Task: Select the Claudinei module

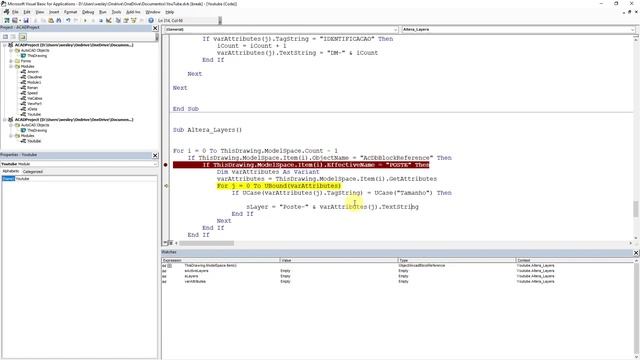Action: [35, 77]
